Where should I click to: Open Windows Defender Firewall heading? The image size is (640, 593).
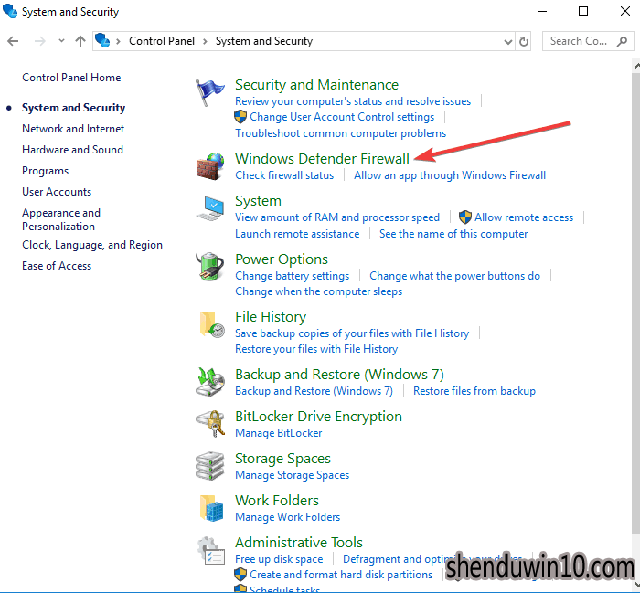(322, 159)
